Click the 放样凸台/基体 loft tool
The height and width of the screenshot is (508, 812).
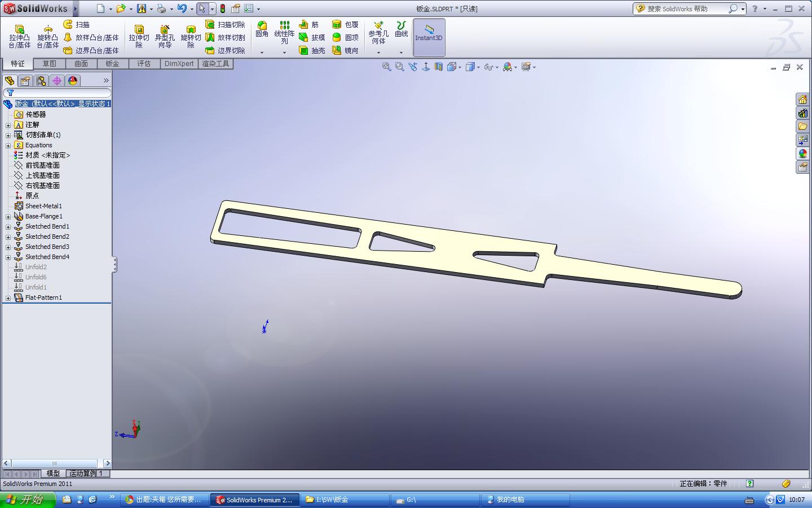point(91,37)
